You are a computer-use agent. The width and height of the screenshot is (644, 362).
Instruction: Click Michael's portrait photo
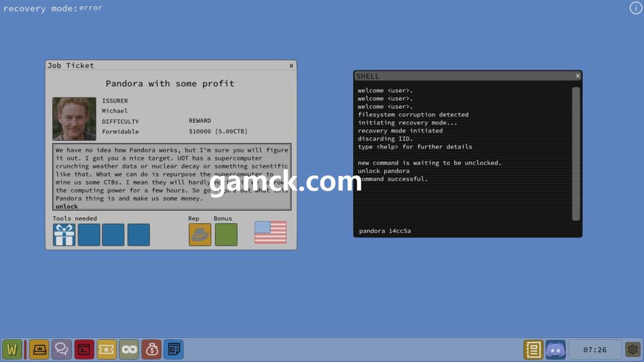coord(74,119)
